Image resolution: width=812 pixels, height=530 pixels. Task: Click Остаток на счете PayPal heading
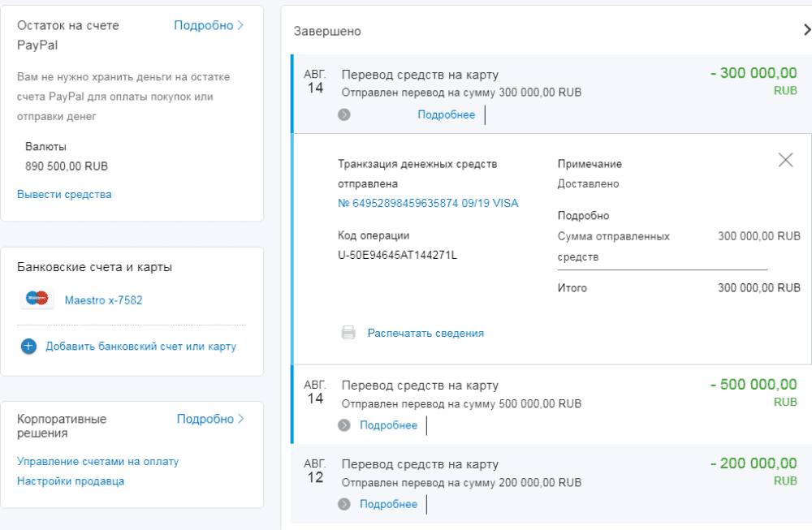pyautogui.click(x=68, y=35)
